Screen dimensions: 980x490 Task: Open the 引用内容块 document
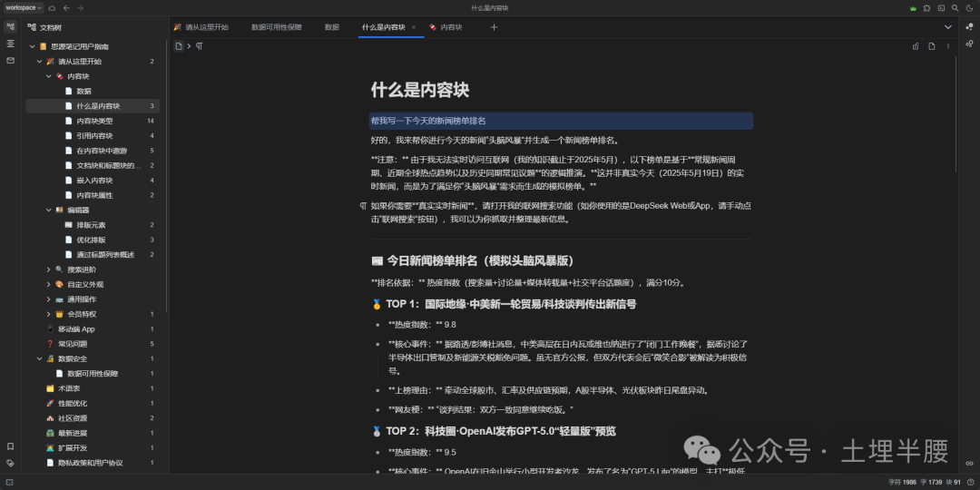(93, 135)
